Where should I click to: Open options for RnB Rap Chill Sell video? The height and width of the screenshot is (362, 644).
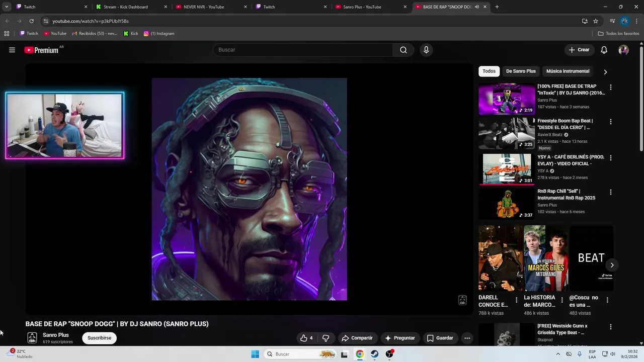[x=611, y=192]
